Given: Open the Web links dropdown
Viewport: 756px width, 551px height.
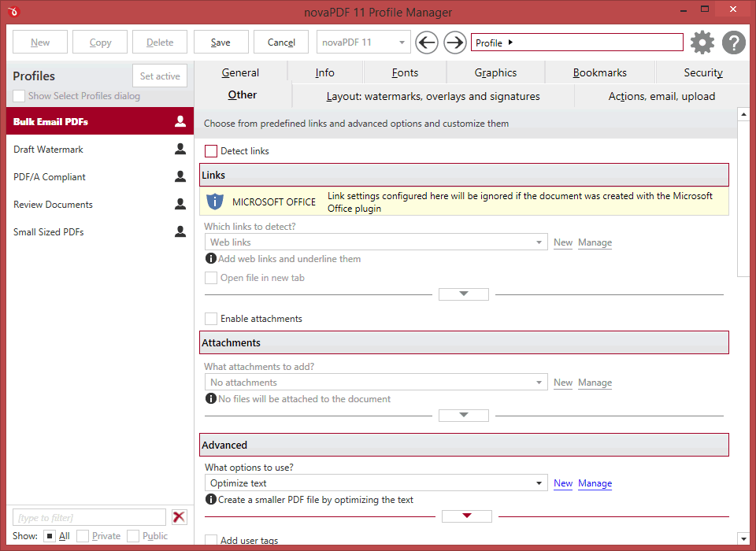Looking at the screenshot, I should 376,242.
